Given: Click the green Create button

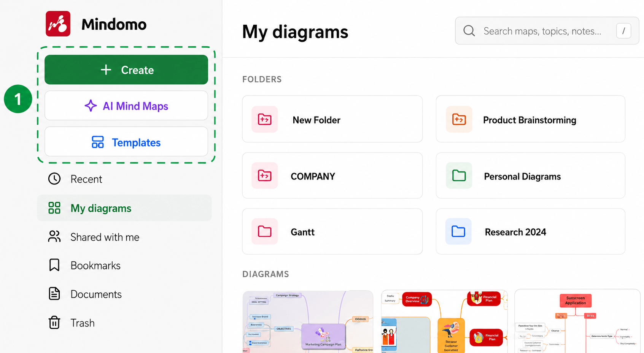Looking at the screenshot, I should pyautogui.click(x=126, y=70).
